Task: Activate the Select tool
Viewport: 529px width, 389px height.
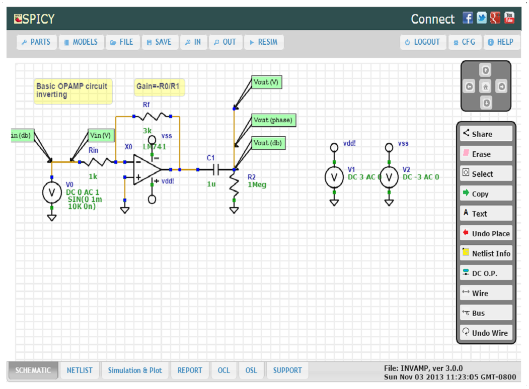Action: click(486, 173)
